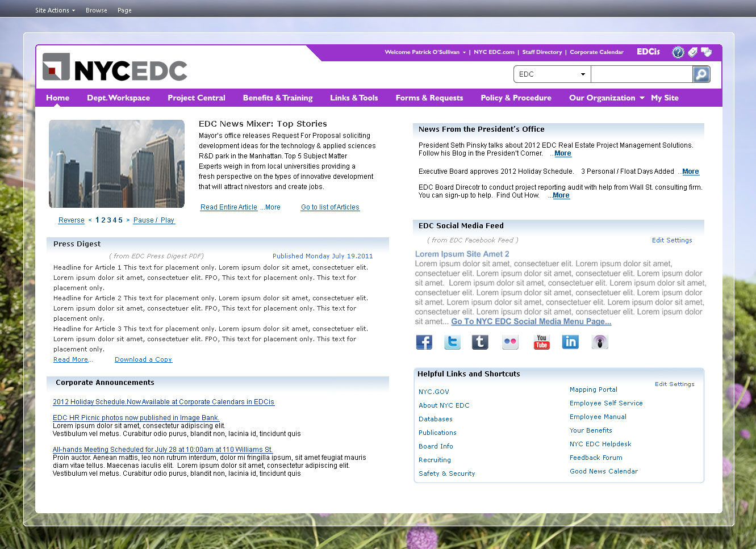This screenshot has height=549, width=756.
Task: Open Good News Calendar link
Action: coord(604,471)
